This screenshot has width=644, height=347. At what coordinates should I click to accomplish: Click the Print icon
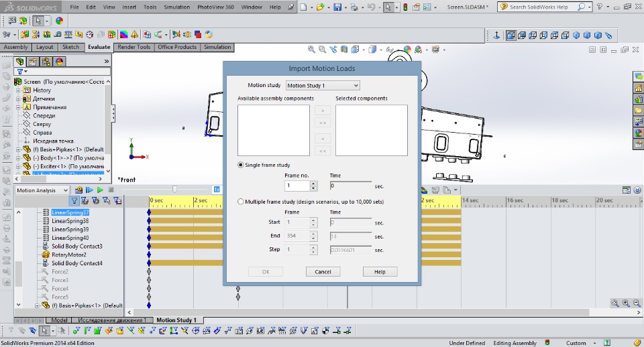click(x=354, y=7)
